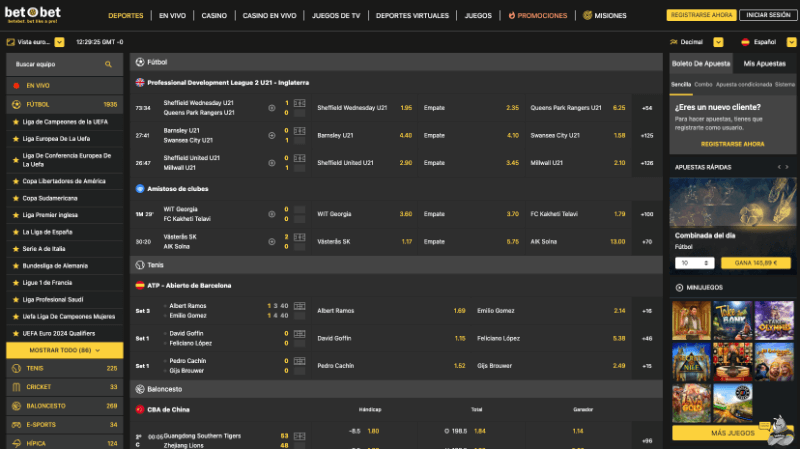The width and height of the screenshot is (800, 449).
Task: Select FC Kakheti Telavi odds 1.79
Action: coord(578,214)
